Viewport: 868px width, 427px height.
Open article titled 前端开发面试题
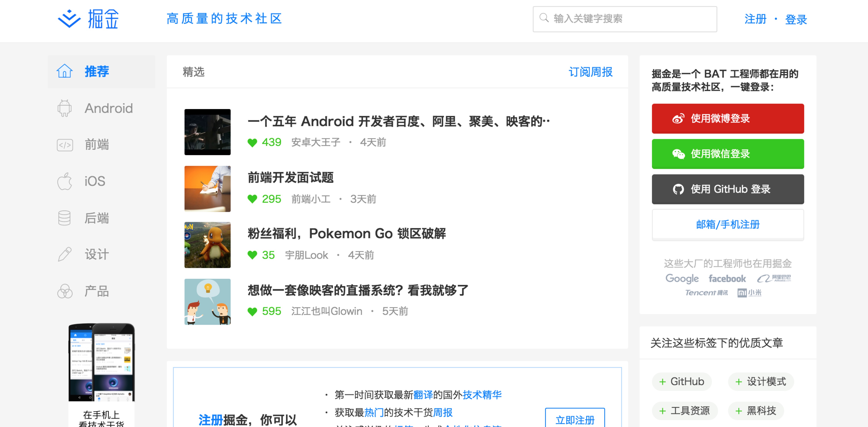tap(290, 177)
